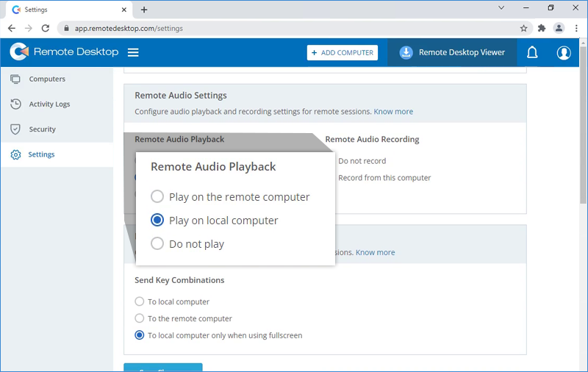Open the browser extensions puzzle icon
The height and width of the screenshot is (372, 588).
[x=542, y=28]
